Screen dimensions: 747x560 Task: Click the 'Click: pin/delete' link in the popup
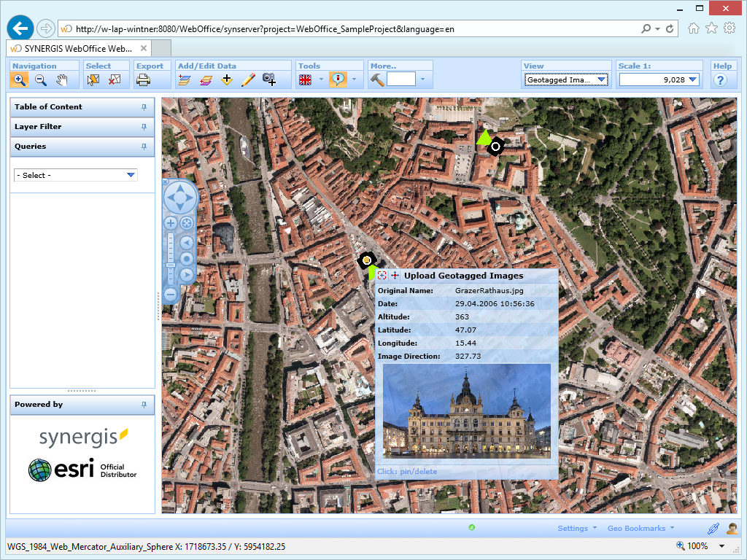406,471
